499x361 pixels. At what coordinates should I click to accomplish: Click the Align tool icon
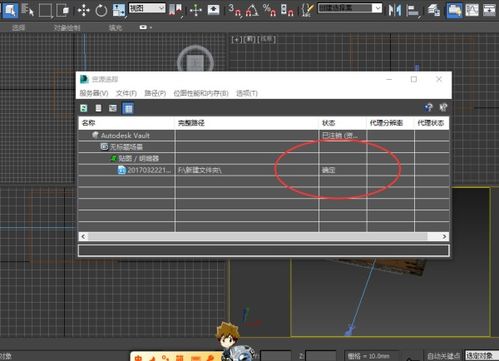coord(413,10)
